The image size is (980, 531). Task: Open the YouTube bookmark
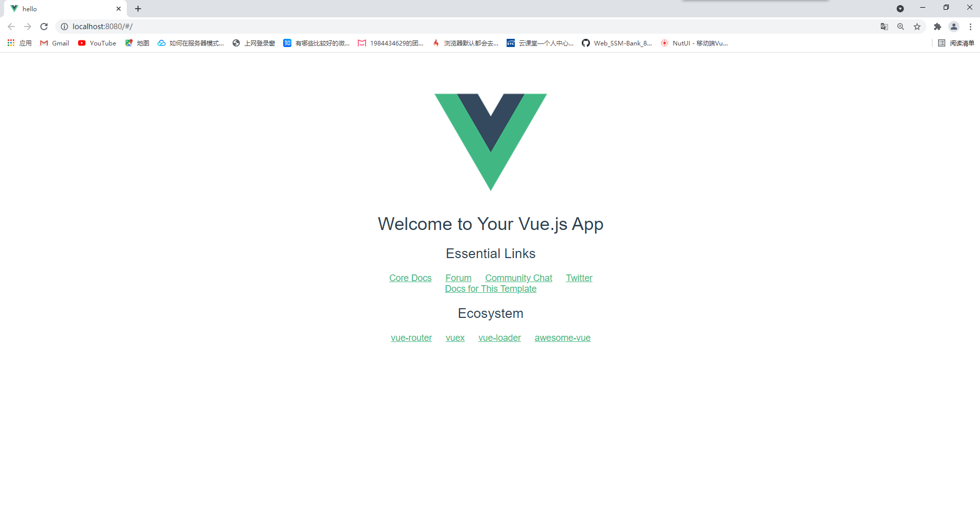[97, 43]
